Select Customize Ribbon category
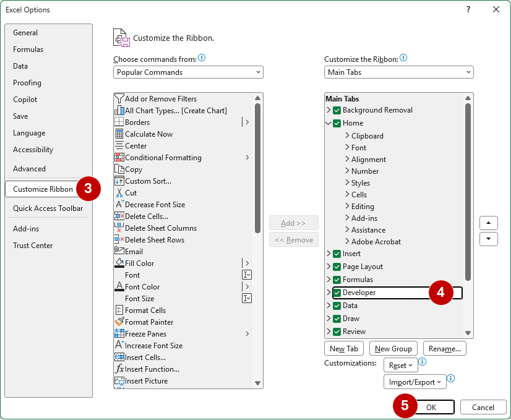511x420 pixels. click(43, 189)
